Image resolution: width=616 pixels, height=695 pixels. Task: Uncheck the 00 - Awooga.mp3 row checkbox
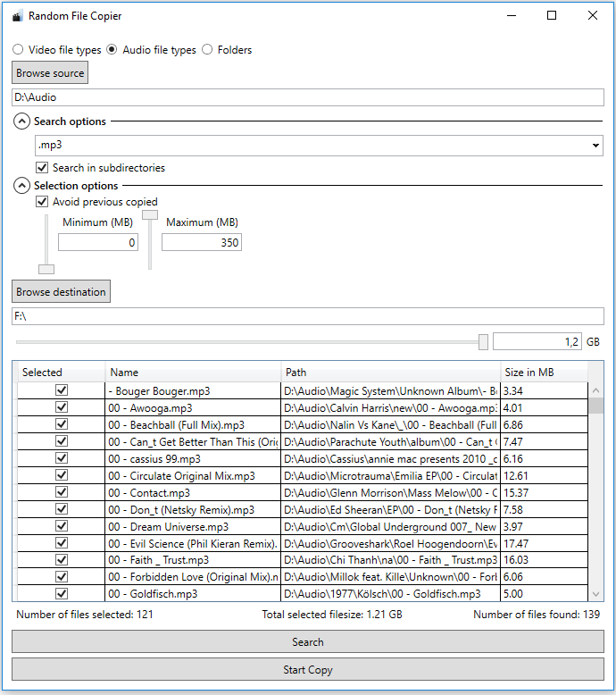pyautogui.click(x=62, y=406)
